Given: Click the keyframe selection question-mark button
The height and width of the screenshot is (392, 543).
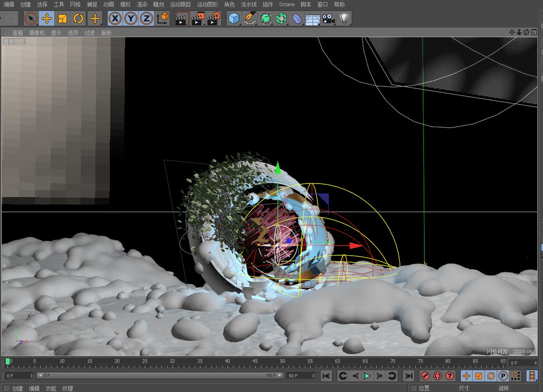Looking at the screenshot, I should pyautogui.click(x=450, y=376).
